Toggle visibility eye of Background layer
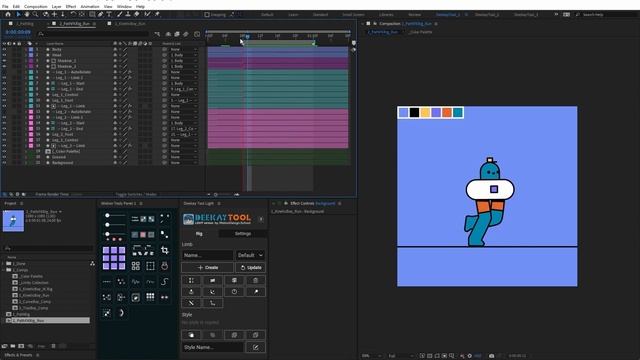 tap(4, 163)
